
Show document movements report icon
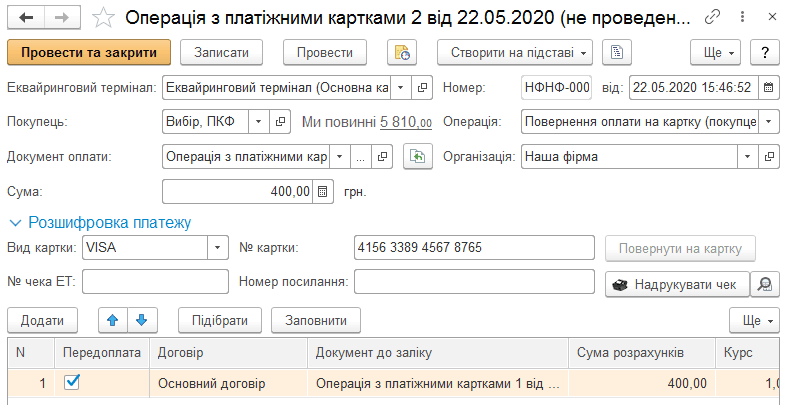402,53
